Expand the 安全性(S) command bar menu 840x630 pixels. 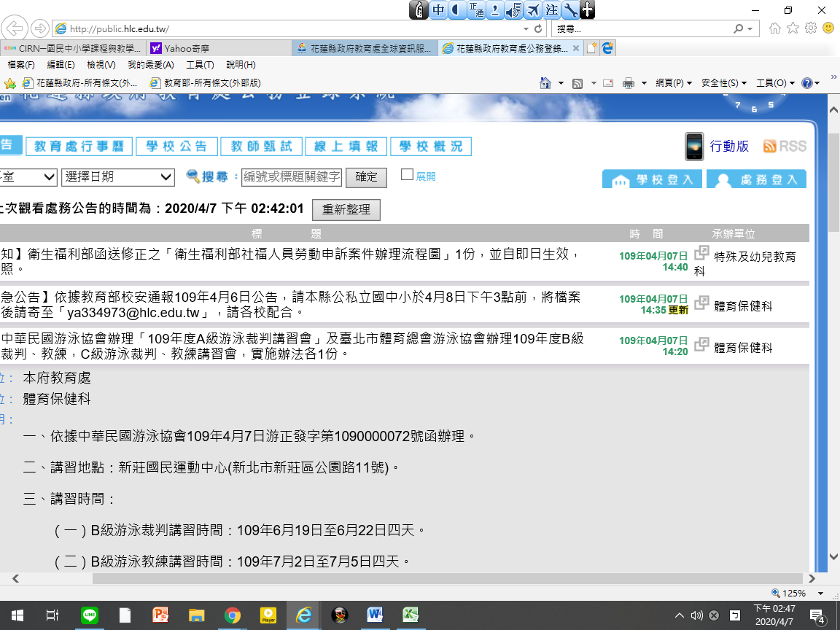(x=723, y=83)
